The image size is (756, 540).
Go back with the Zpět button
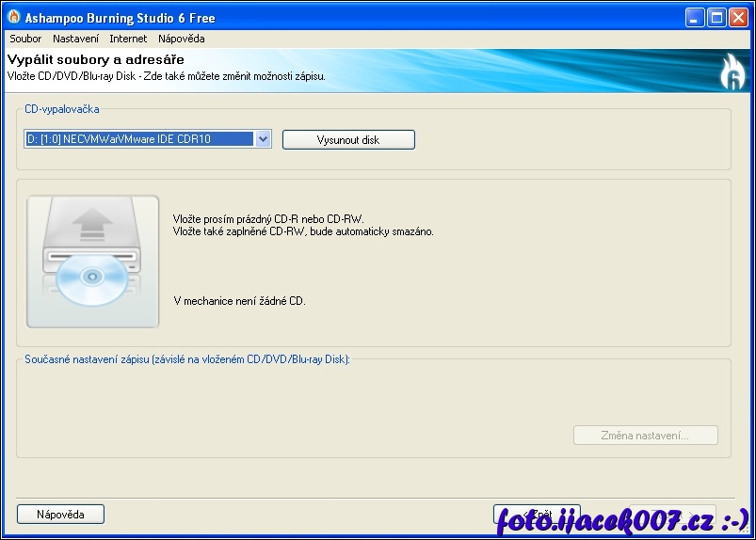pyautogui.click(x=537, y=515)
